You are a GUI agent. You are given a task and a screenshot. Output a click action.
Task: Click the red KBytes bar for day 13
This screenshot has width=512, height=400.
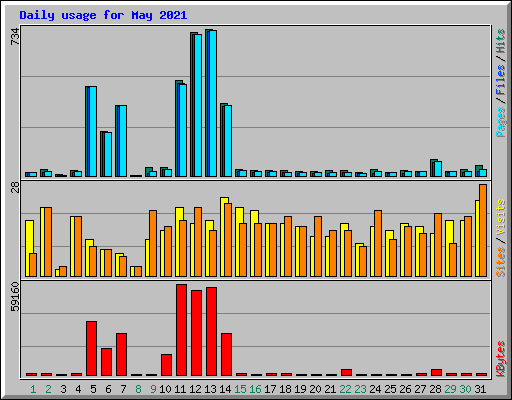[211, 331]
